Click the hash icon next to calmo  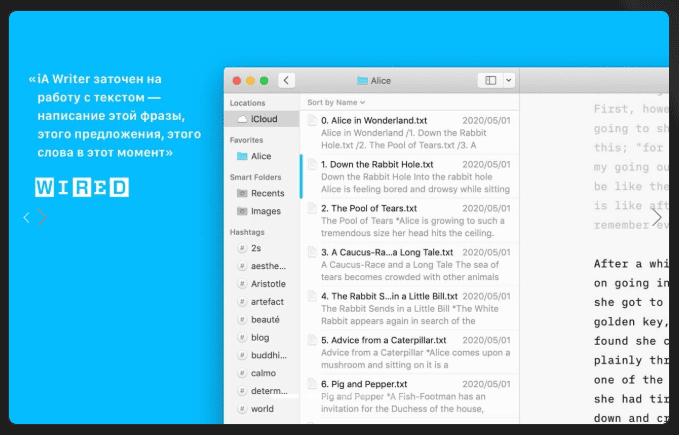click(x=242, y=373)
